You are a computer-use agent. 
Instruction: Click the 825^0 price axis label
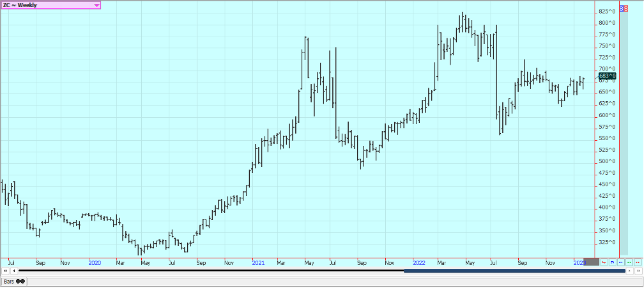pyautogui.click(x=607, y=11)
